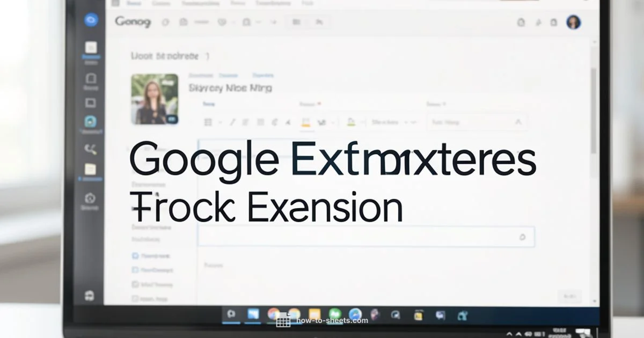This screenshot has height=338, width=644.
Task: Open the notifications bell near the profile avatar
Action: 554,23
